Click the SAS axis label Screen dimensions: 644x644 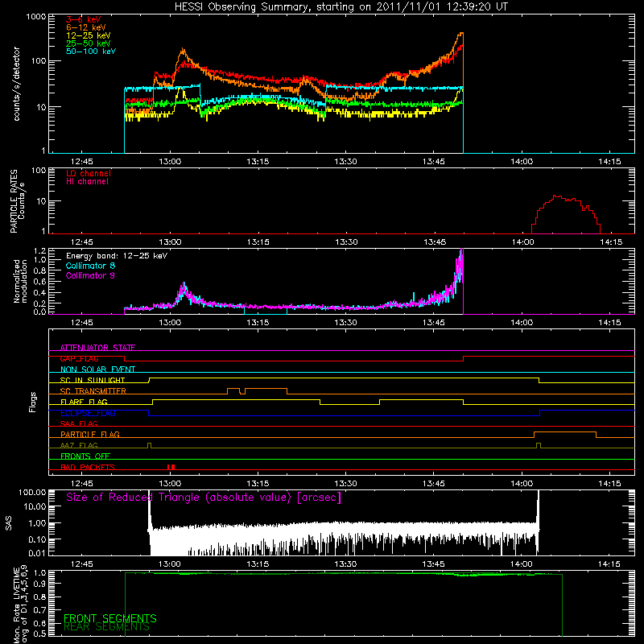pyautogui.click(x=9, y=523)
